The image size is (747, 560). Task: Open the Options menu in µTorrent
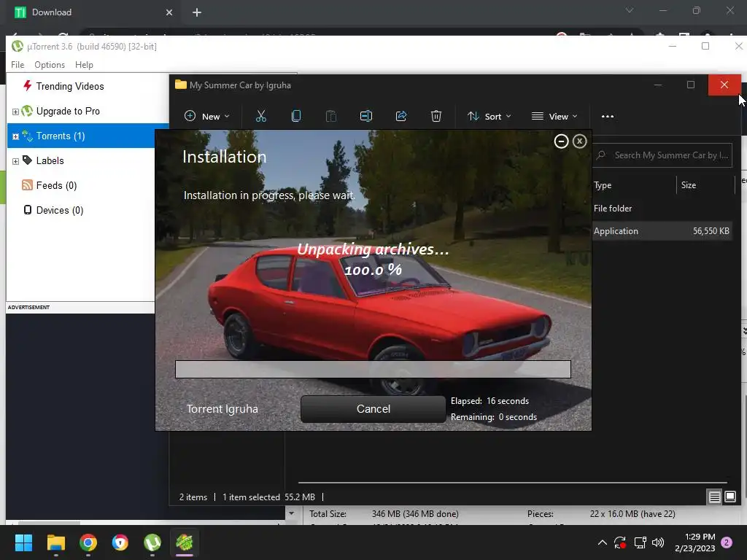click(50, 65)
